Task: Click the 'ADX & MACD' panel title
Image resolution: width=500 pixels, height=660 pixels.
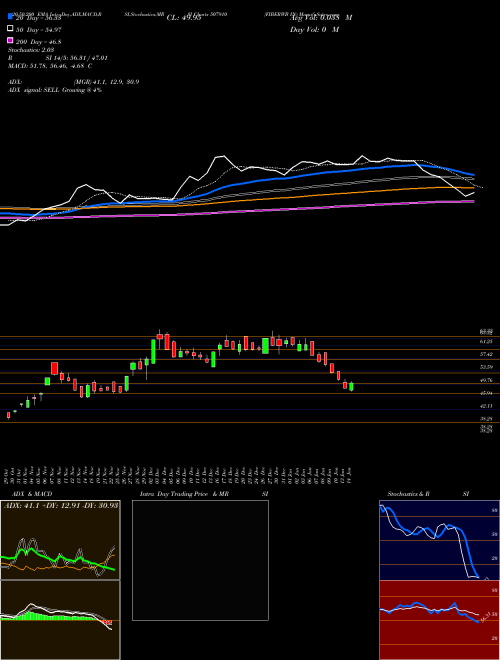Action: pos(32,494)
